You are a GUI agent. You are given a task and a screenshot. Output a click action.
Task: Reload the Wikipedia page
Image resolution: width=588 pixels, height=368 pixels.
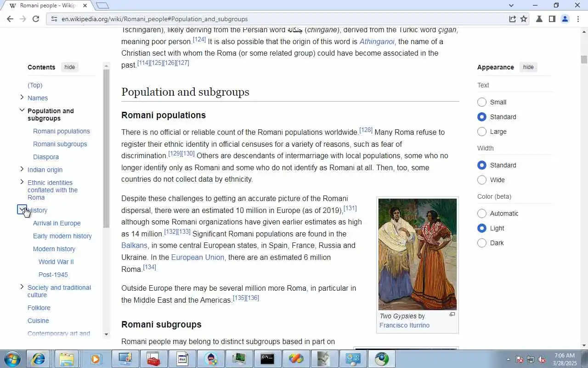[36, 19]
